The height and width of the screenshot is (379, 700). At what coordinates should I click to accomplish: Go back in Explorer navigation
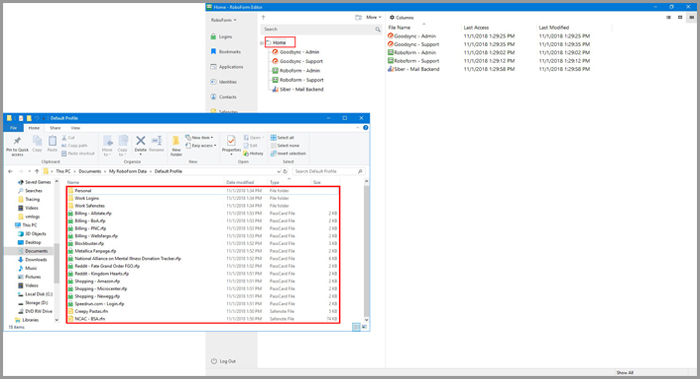(10, 171)
